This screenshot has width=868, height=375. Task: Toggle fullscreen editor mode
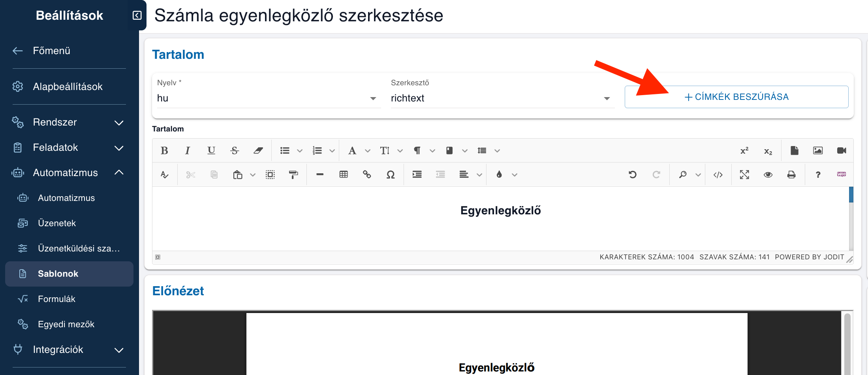744,174
